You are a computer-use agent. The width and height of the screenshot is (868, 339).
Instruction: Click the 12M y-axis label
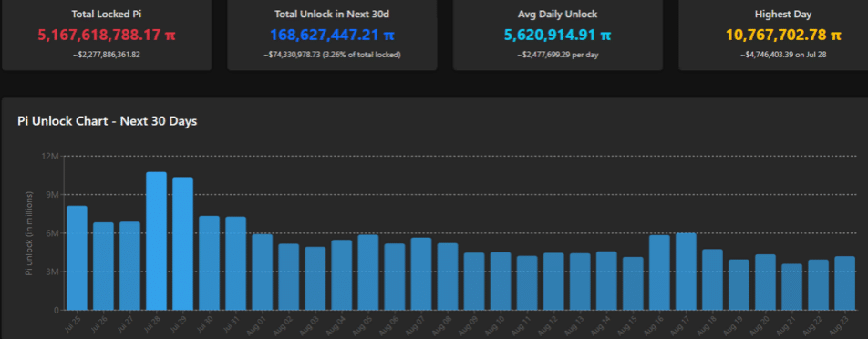pos(50,157)
